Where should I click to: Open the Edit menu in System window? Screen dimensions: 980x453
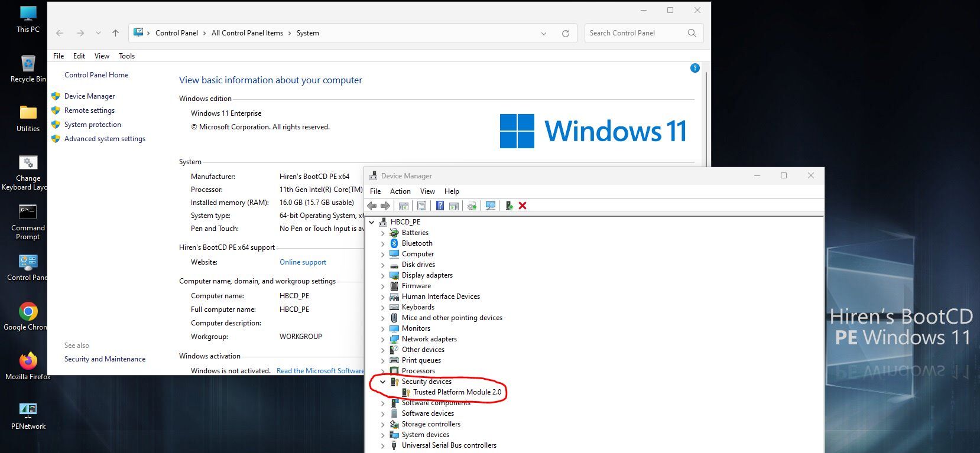click(79, 56)
